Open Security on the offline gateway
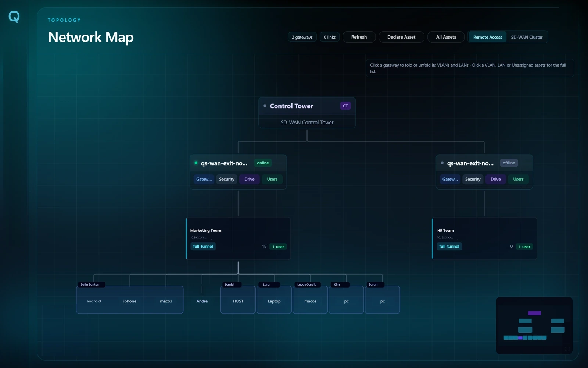 [x=473, y=179]
